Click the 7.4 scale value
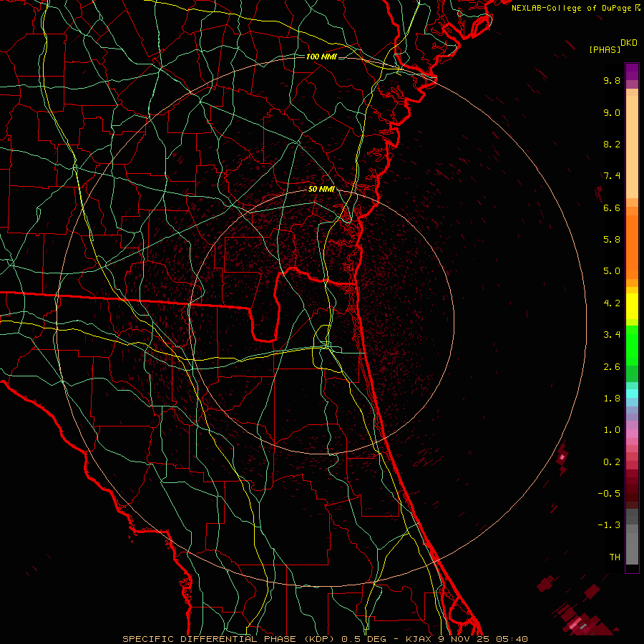Image resolution: width=644 pixels, height=644 pixels. coord(612,176)
